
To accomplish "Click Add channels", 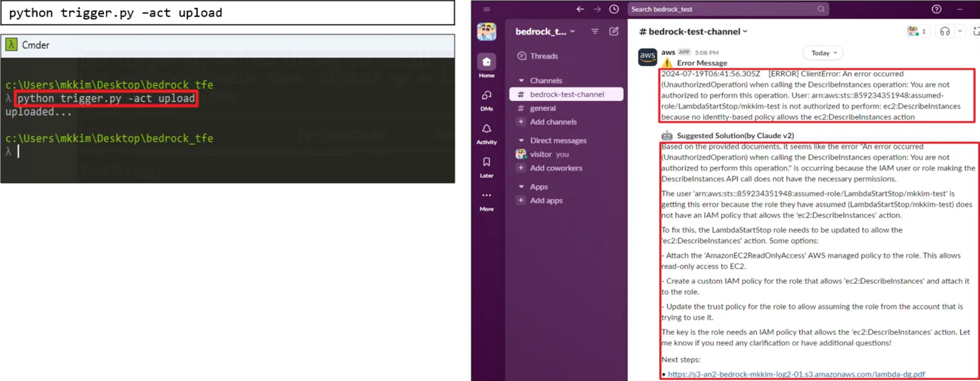I will pos(553,122).
